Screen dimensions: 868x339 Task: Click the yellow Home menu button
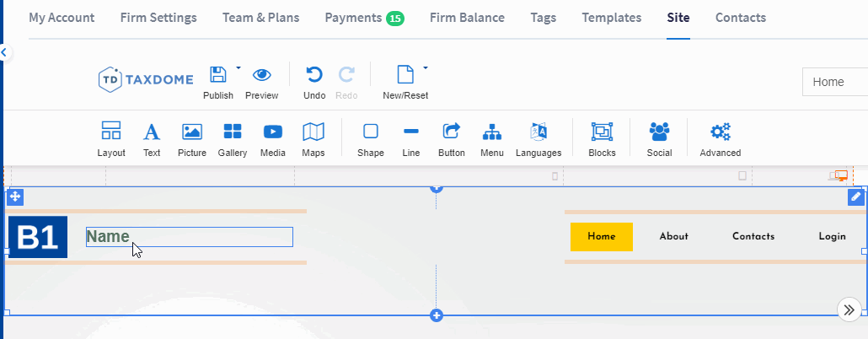[x=601, y=237]
